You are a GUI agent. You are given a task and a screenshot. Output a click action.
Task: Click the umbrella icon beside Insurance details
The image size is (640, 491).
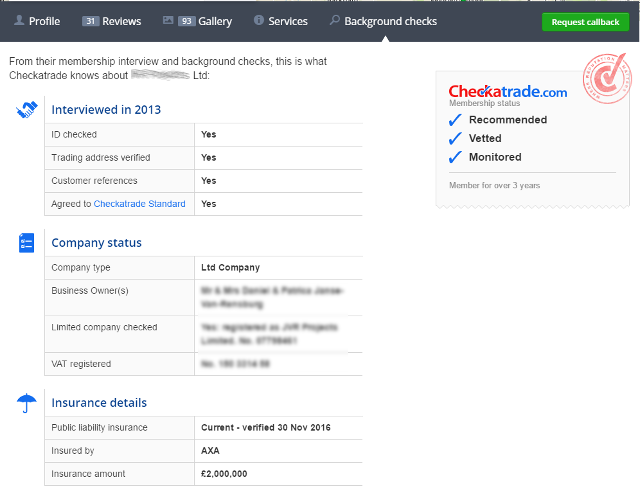27,403
